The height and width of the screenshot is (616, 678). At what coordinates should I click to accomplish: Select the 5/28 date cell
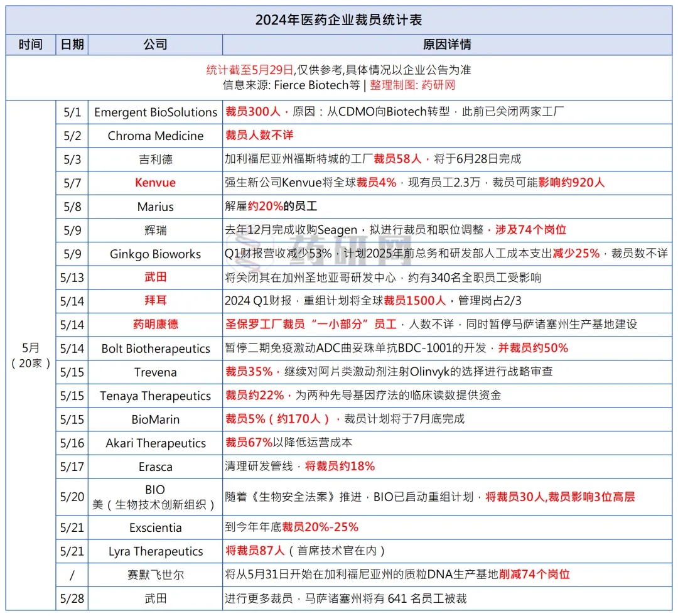72,598
